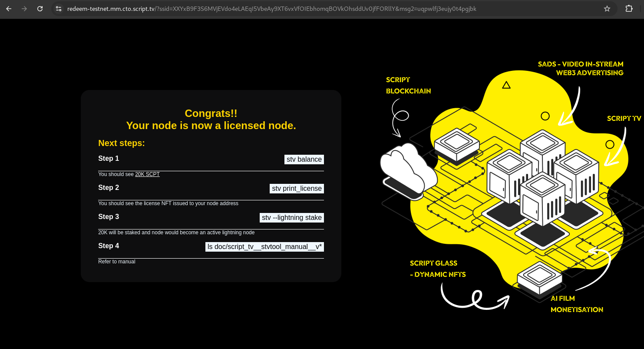The width and height of the screenshot is (644, 349).
Task: Click the triangle symbol on the yellow blob
Action: 506,85
